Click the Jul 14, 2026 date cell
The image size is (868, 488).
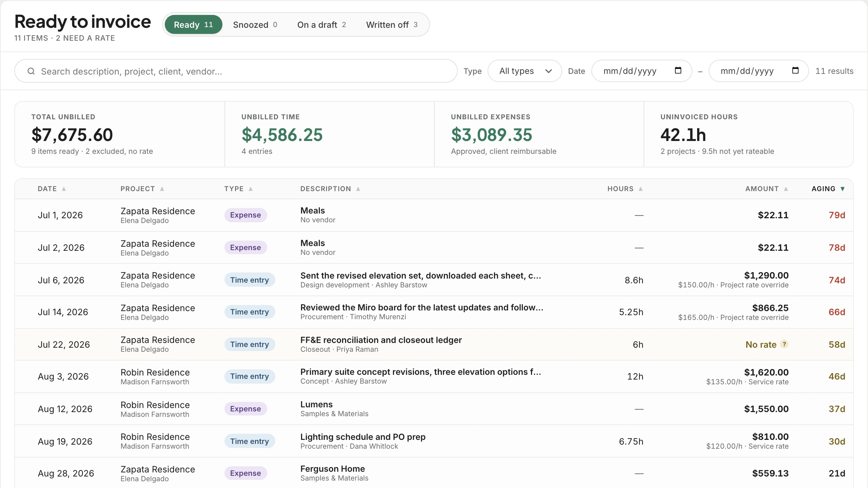(63, 312)
